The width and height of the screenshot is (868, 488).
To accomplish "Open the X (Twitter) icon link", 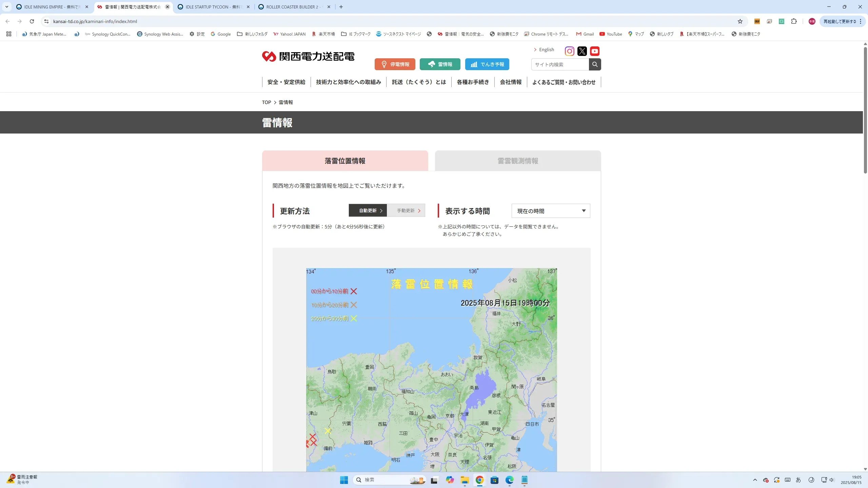I will [582, 51].
